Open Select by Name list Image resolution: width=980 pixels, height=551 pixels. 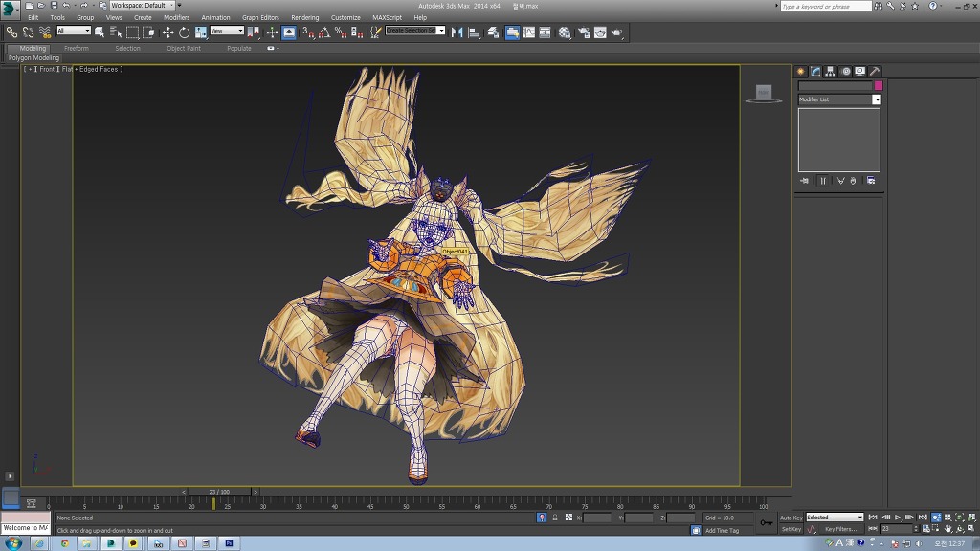click(x=116, y=32)
